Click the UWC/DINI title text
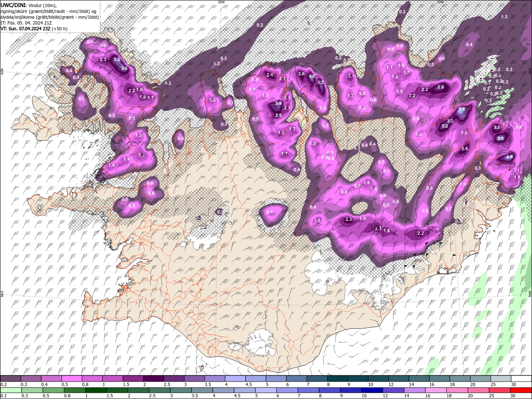This screenshot has height=399, width=532. point(13,5)
